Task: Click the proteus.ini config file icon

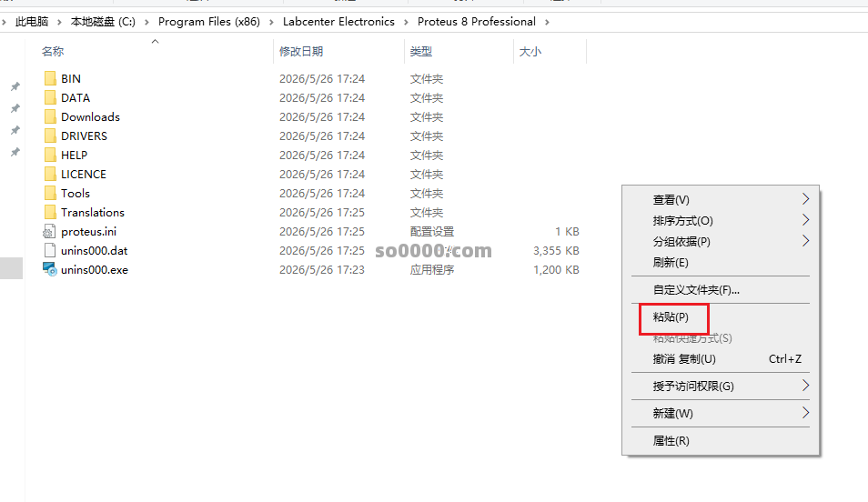Action: [x=50, y=231]
